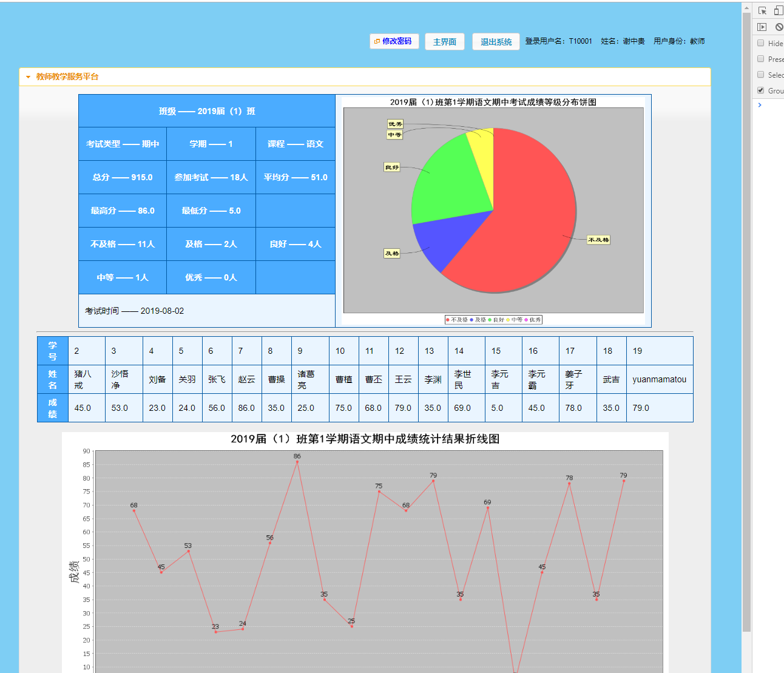Click student name 诸葛亮 in the table

(x=306, y=379)
